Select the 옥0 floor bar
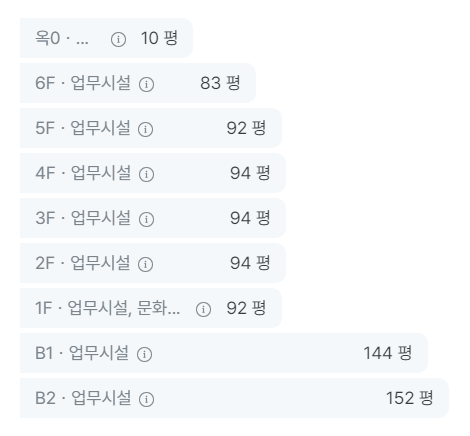 pyautogui.click(x=106, y=38)
